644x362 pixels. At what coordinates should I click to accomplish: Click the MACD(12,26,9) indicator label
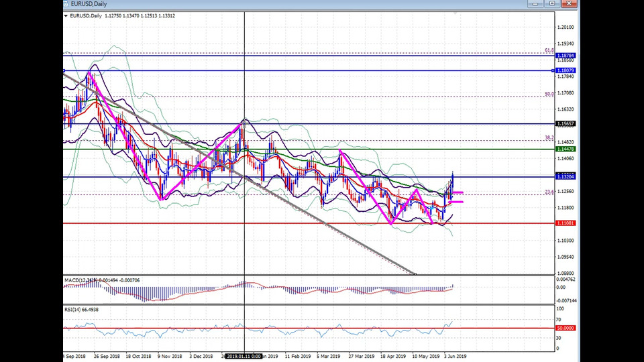(102, 280)
